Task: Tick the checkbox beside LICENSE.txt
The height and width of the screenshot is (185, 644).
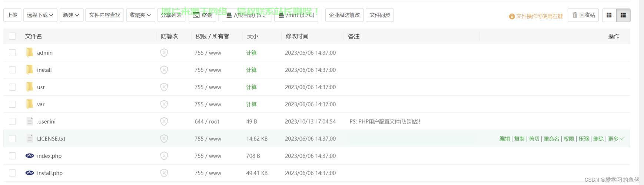Action: pyautogui.click(x=12, y=138)
